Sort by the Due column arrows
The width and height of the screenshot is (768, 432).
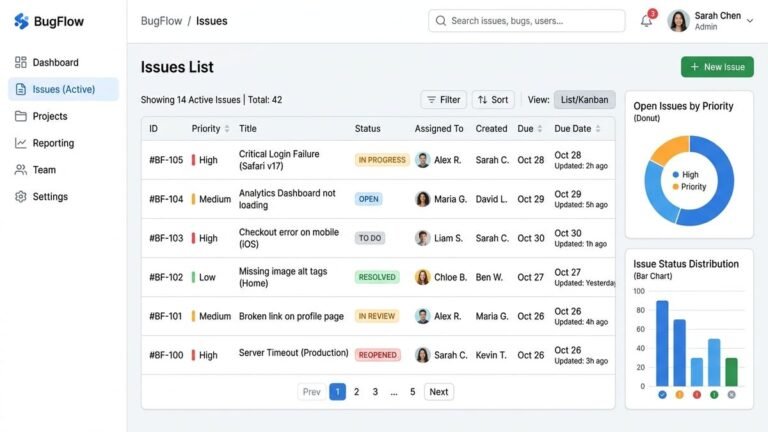pos(540,129)
